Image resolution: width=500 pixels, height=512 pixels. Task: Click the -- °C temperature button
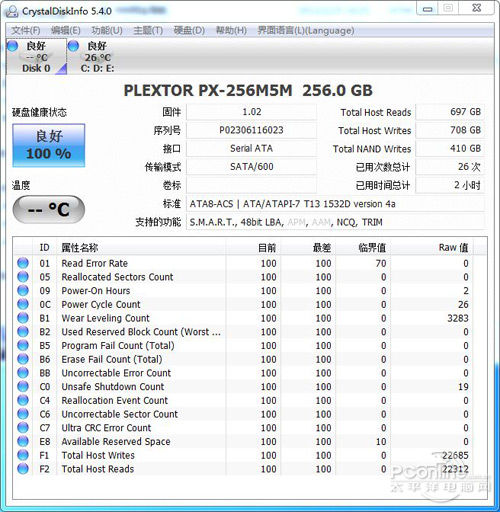(49, 209)
